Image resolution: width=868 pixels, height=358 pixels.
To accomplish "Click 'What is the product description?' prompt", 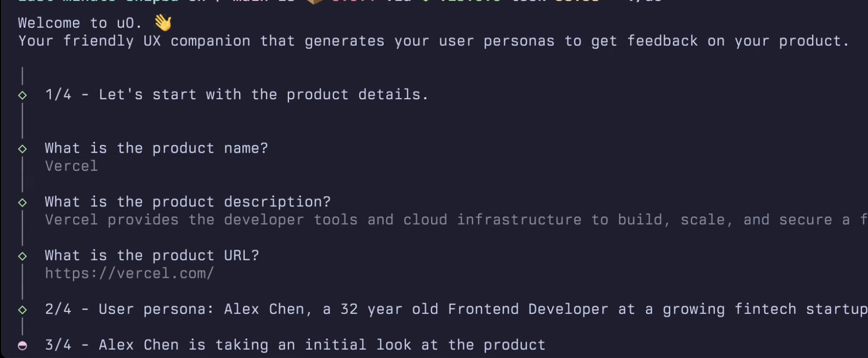I will click(188, 202).
